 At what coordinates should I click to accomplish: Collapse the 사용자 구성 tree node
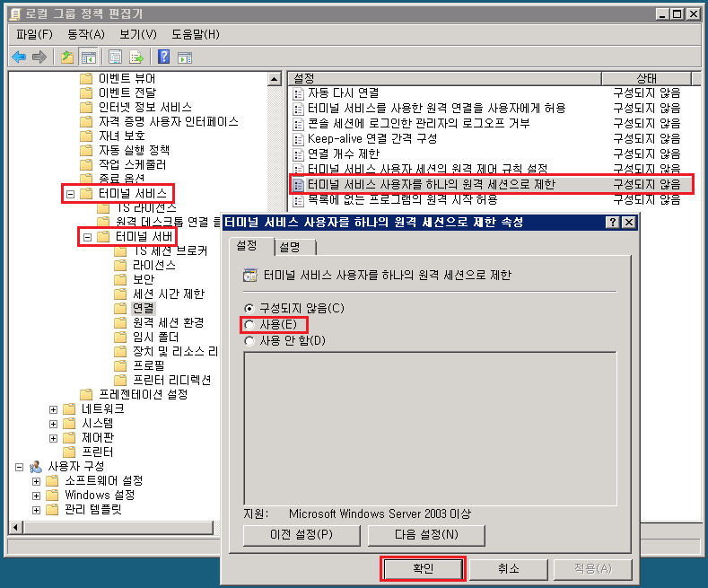(x=19, y=467)
